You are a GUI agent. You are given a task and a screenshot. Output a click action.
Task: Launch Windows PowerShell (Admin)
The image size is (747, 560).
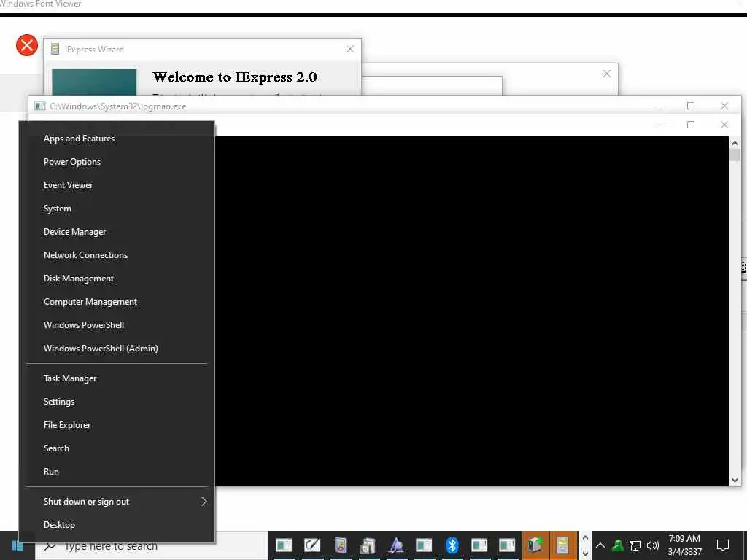pos(117,349)
